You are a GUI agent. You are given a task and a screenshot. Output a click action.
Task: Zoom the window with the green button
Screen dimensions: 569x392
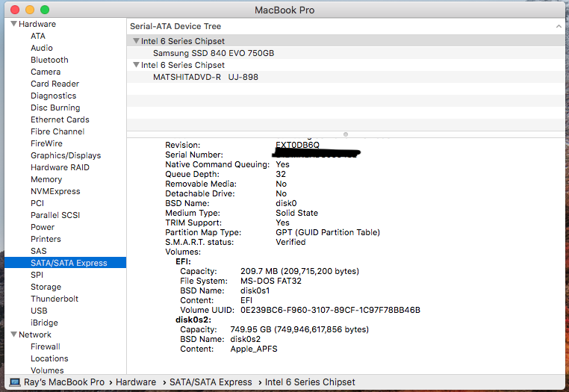click(x=45, y=10)
